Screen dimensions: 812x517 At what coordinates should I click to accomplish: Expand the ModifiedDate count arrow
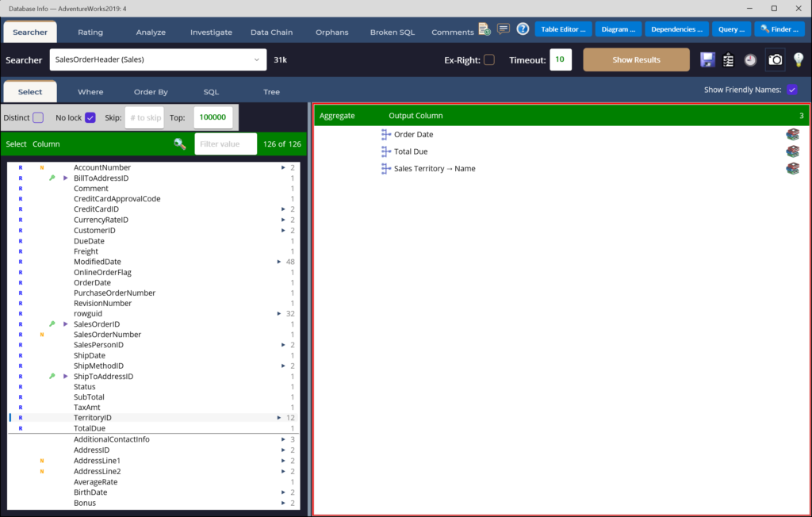(279, 262)
